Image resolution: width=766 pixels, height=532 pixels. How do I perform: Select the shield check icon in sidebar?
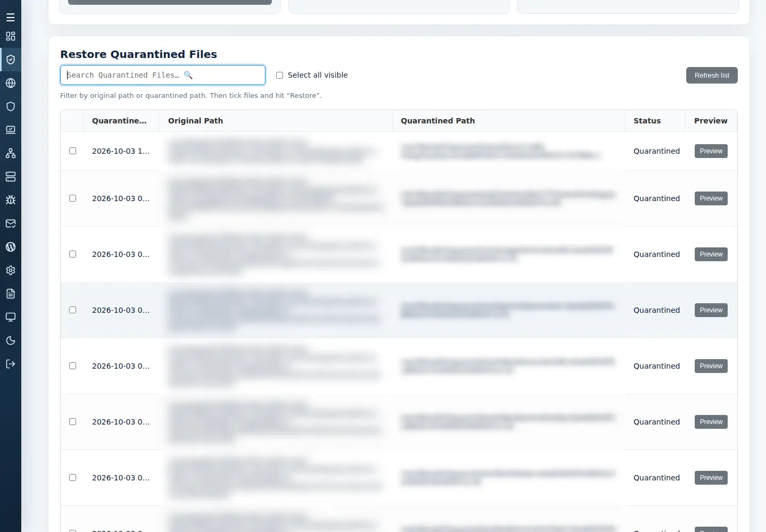click(11, 60)
